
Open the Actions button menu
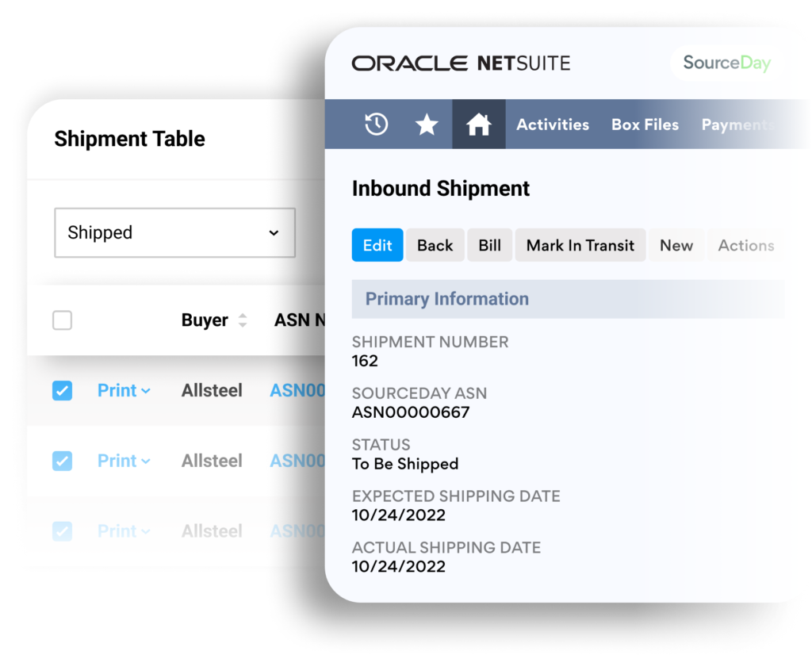[x=745, y=245]
